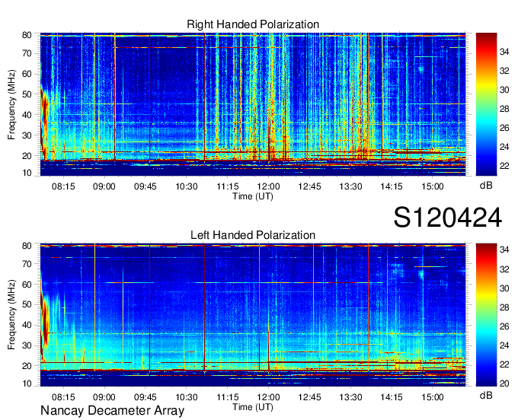Click the "Nancay Decameter Array" caption

coord(112,411)
